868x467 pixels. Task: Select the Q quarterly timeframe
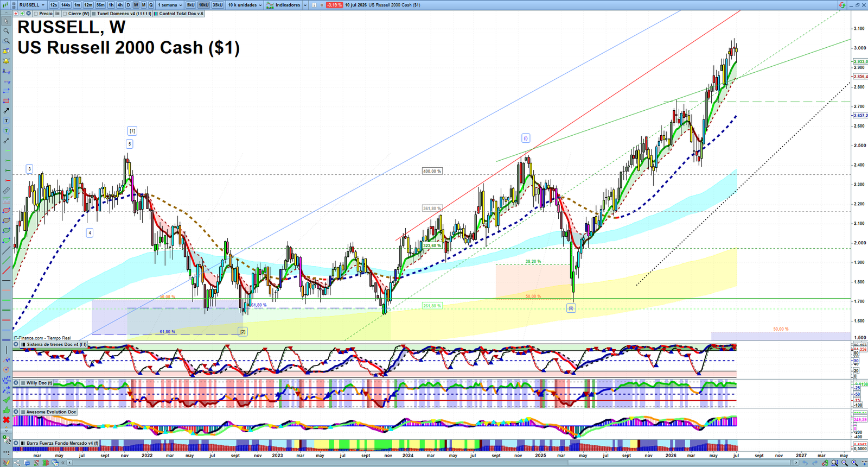click(x=151, y=5)
